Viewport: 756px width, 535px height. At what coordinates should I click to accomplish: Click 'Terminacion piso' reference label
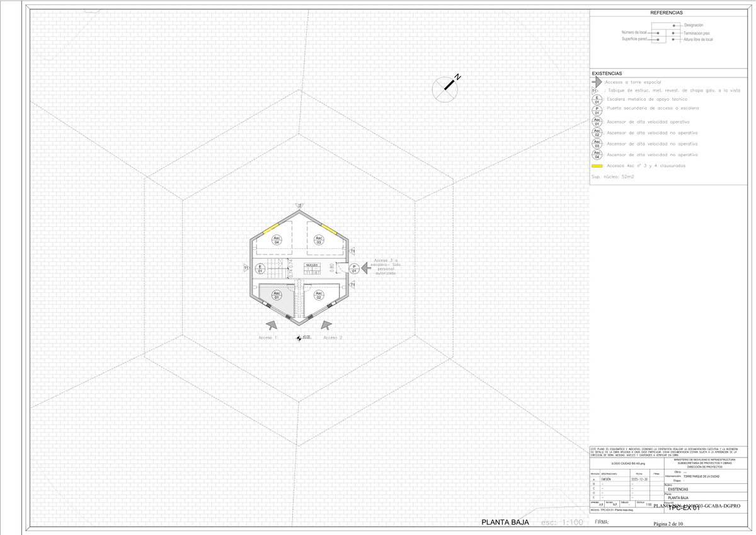coord(696,32)
